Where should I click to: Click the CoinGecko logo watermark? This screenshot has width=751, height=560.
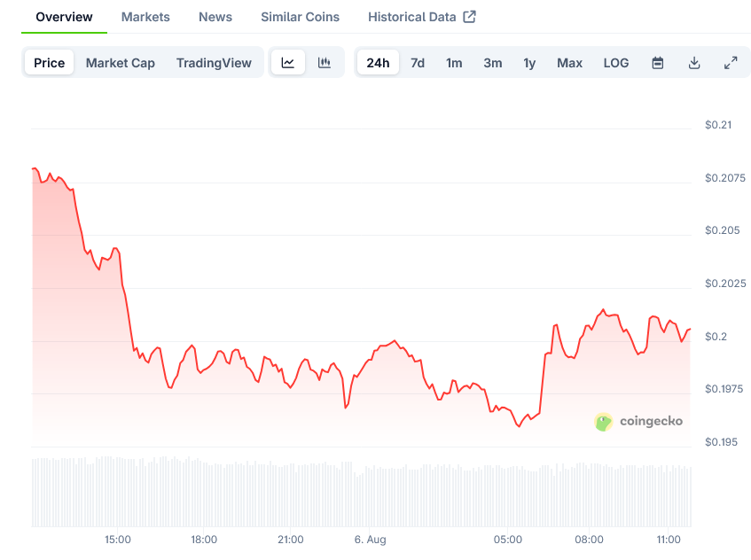[639, 422]
